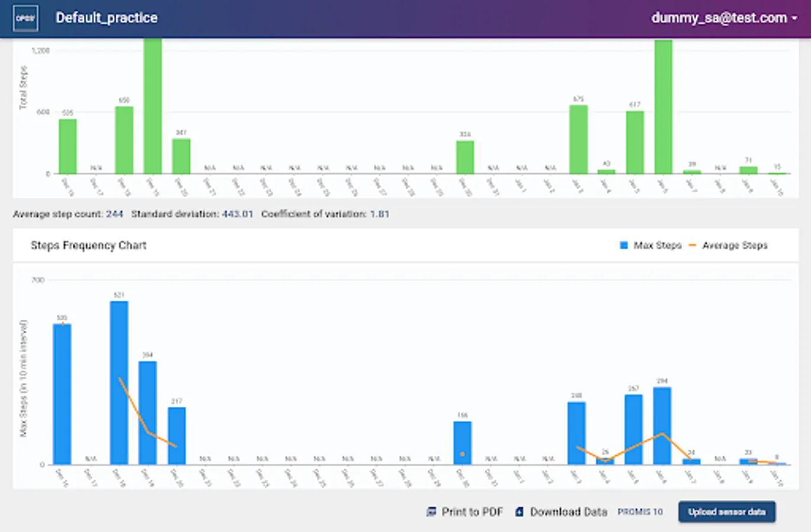
Task: Click the Max Steps legend label
Action: [x=657, y=245]
